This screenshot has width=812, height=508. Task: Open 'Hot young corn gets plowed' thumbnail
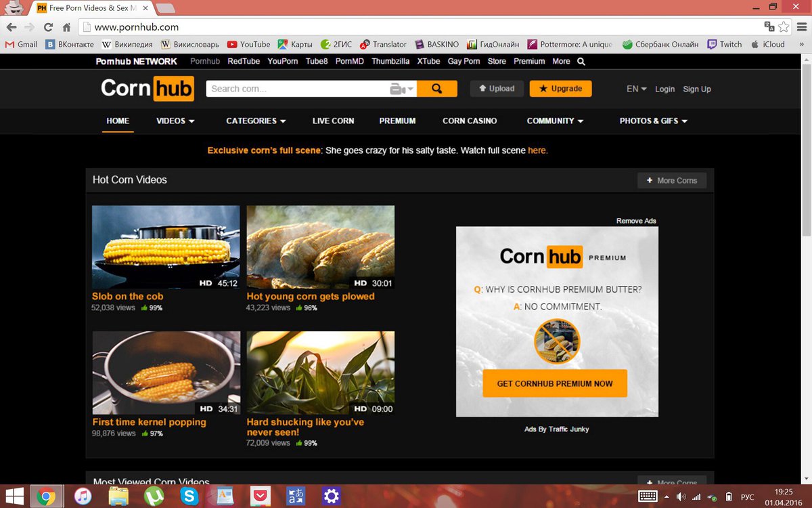click(321, 247)
